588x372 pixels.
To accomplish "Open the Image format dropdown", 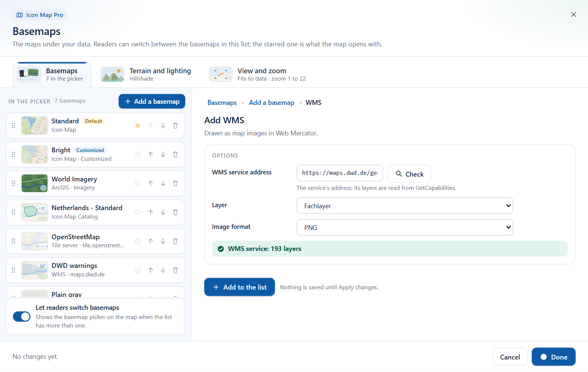I will click(405, 227).
